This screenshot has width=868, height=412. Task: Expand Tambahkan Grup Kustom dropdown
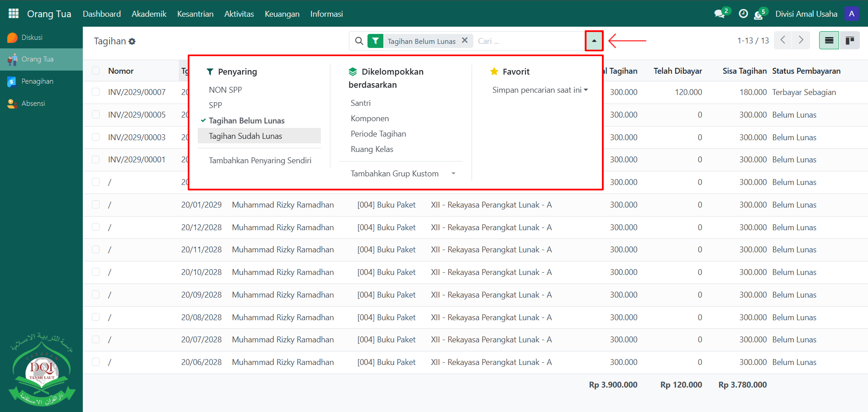[402, 174]
